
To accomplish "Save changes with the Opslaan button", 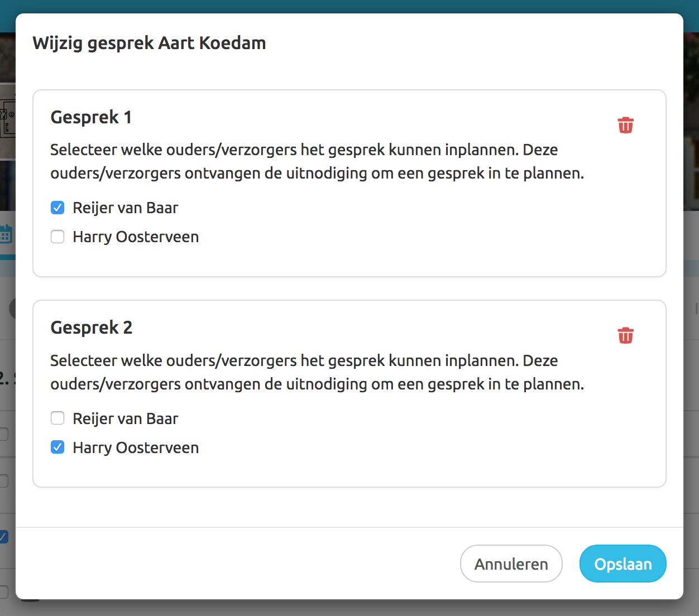I will pos(623,564).
